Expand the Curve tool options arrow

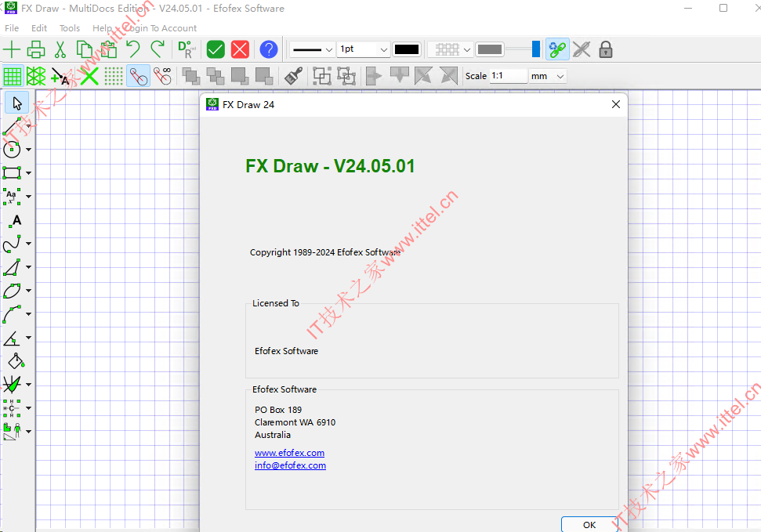tap(29, 244)
